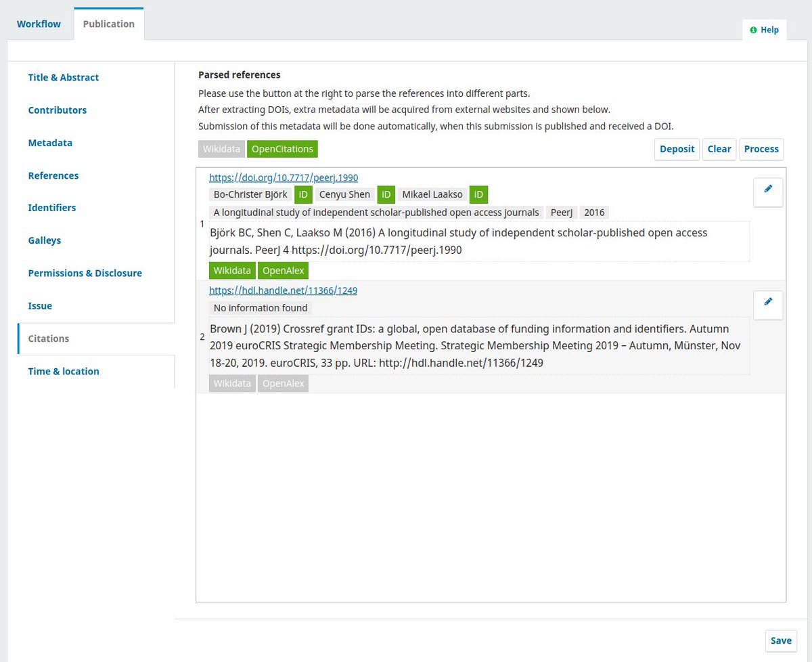The image size is (812, 662).
Task: Open the doi.org/10.7717/peerj.1990 link
Action: (x=284, y=177)
